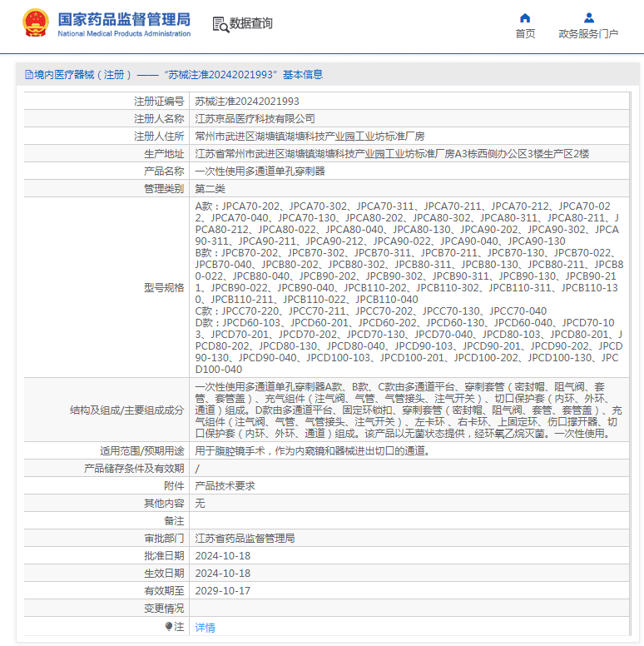This screenshot has width=644, height=646.
Task: Select the structure composition description text
Action: click(409, 410)
